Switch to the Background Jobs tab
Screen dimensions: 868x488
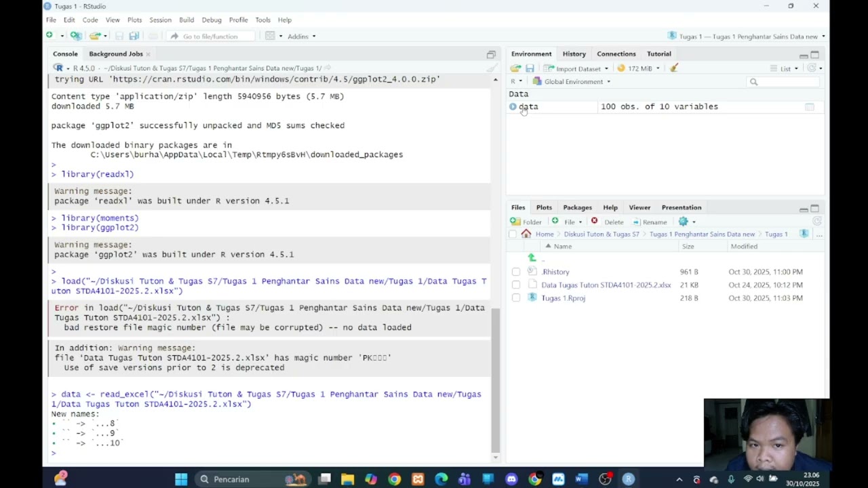[x=115, y=54]
